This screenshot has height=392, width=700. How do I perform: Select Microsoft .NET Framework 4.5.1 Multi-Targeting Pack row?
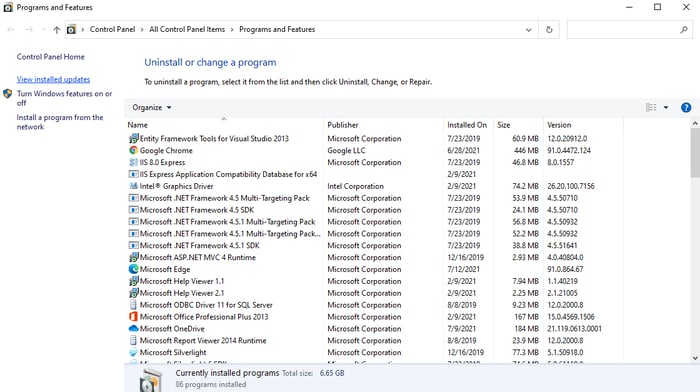click(x=228, y=221)
